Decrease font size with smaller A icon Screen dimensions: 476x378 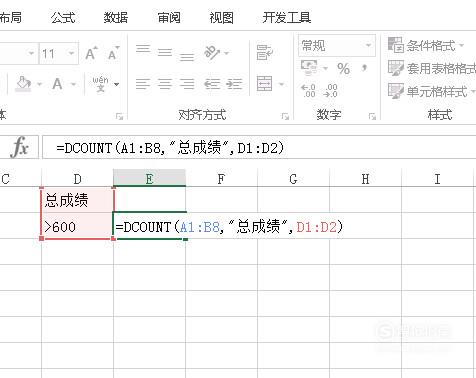113,53
